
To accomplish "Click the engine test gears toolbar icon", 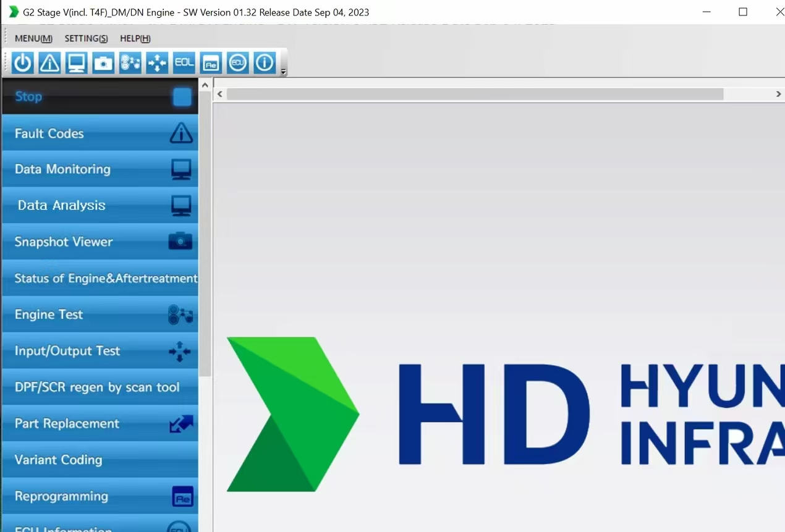I will 130,63.
